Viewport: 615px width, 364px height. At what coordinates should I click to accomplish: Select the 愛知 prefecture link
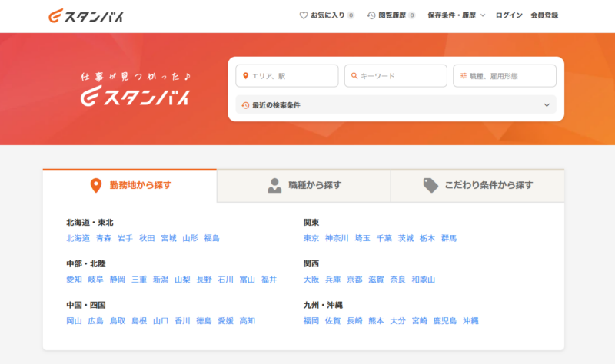(x=74, y=280)
